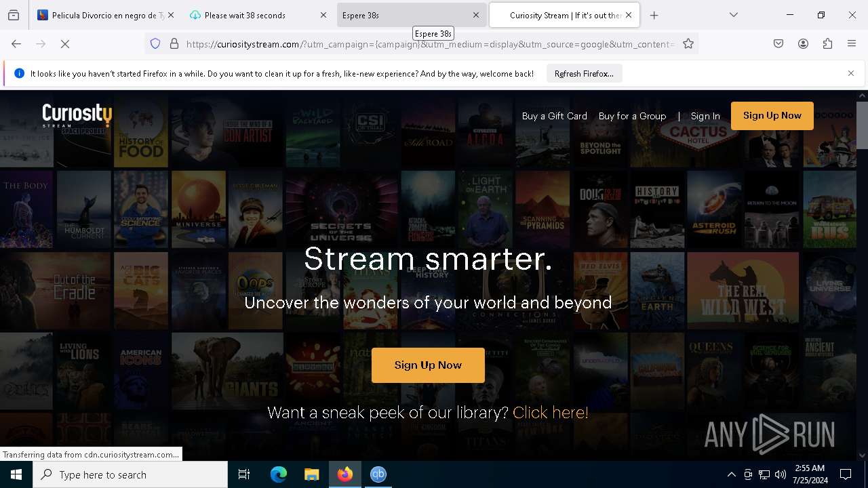Open a new tab with plus button
This screenshot has width=868, height=488.
pyautogui.click(x=654, y=15)
